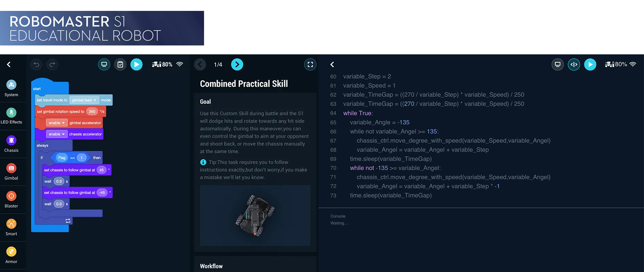This screenshot has width=644, height=272.
Task: Check robot battery status in block editor
Action: tap(162, 64)
